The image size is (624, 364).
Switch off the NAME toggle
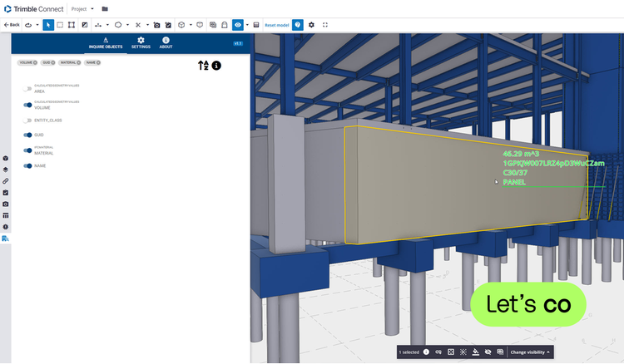(x=27, y=165)
